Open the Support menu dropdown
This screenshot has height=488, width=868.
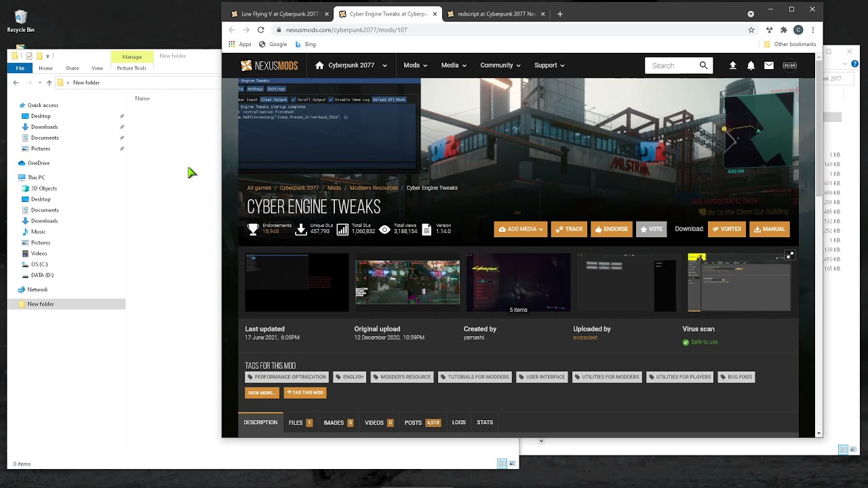(549, 66)
